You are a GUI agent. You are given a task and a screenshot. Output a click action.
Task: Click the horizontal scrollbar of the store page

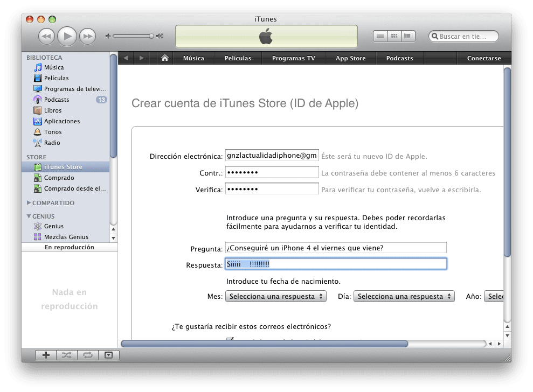pos(265,344)
